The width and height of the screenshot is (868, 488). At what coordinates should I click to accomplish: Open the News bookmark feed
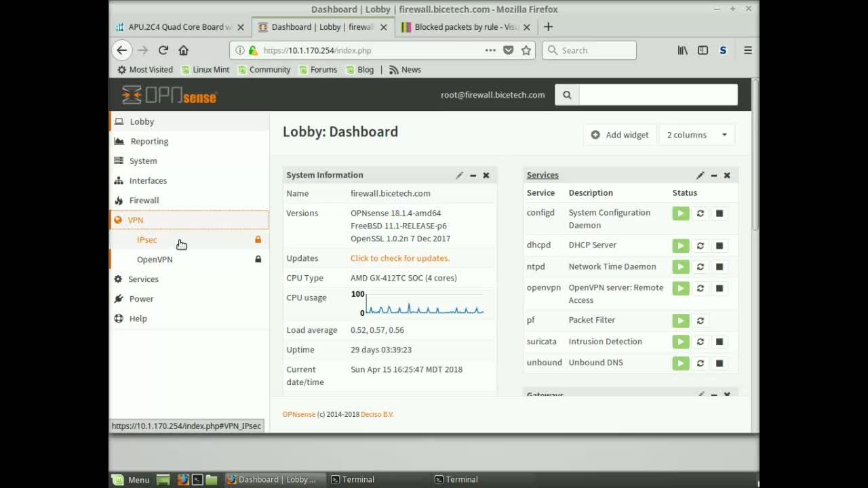[x=405, y=70]
